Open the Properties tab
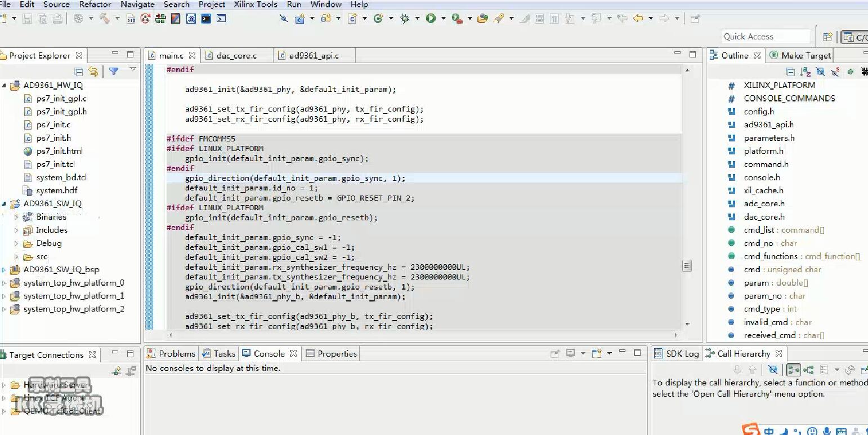This screenshot has width=868, height=435. (x=331, y=354)
